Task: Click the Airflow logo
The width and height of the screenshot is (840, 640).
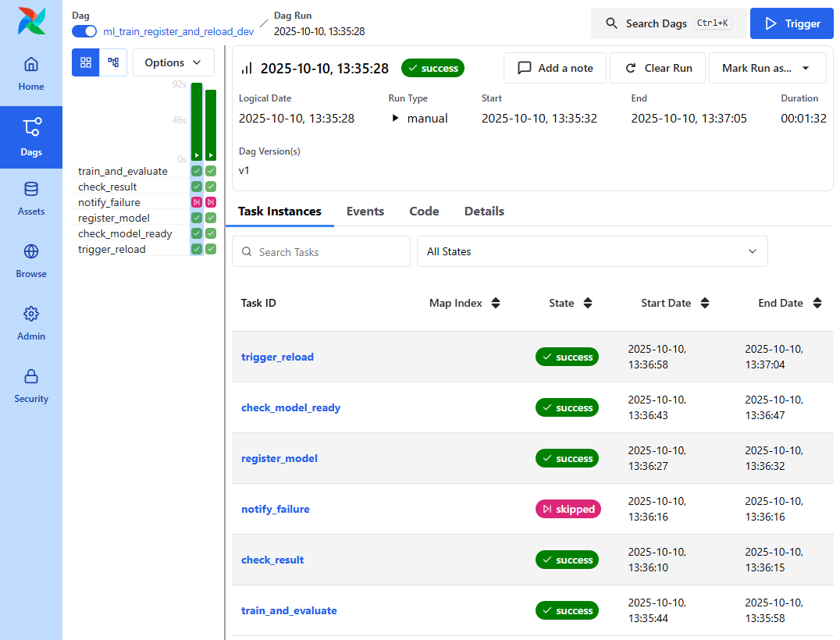Action: 31,21
